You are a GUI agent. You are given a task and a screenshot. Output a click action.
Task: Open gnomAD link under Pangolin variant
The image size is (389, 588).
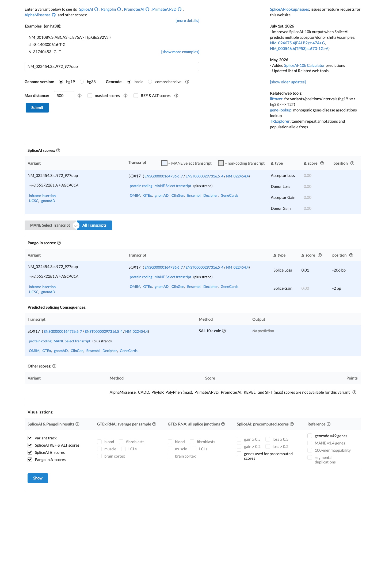point(48,292)
